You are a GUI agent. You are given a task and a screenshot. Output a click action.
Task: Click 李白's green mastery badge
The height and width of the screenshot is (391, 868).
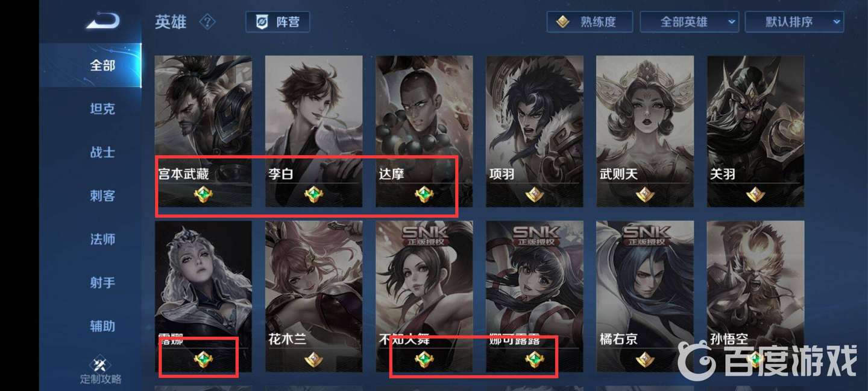point(313,194)
